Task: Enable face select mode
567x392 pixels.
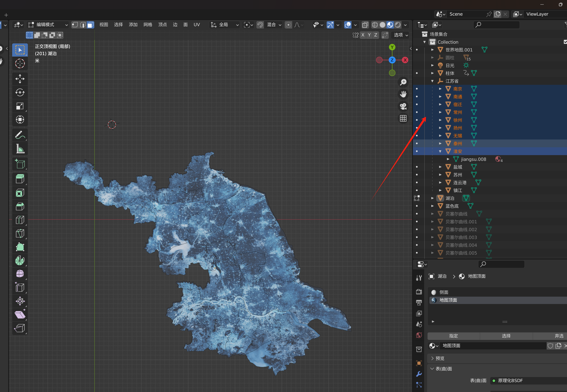Action: pos(90,25)
